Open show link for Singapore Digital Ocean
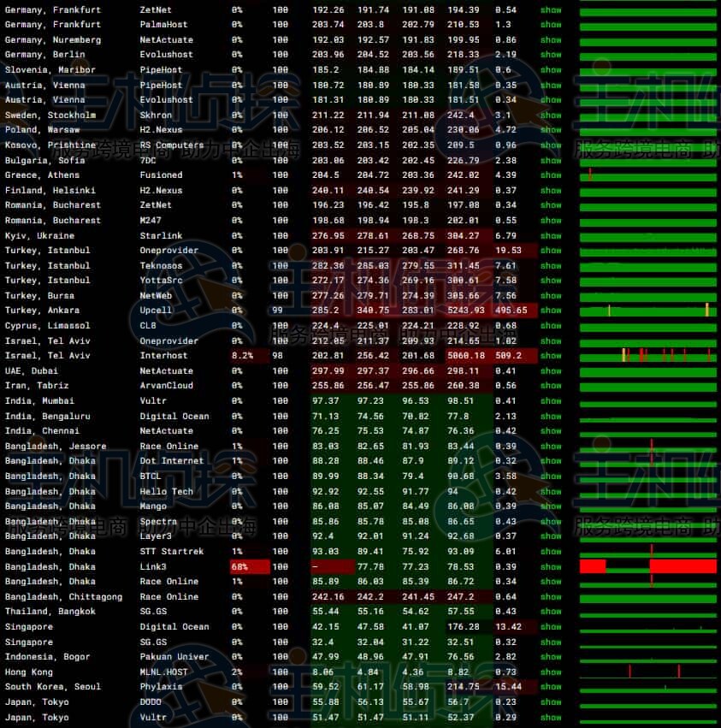 coord(551,627)
